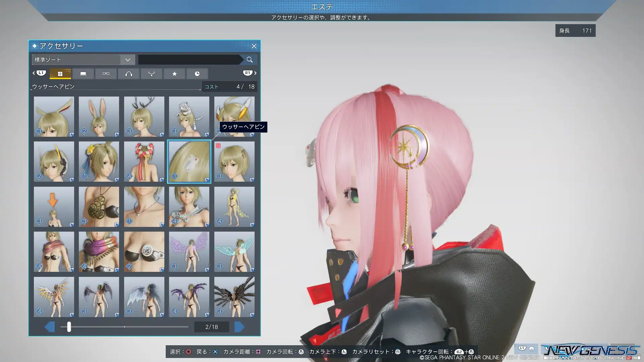
Task: Select the round chest emblem accessory
Action: pos(144,252)
